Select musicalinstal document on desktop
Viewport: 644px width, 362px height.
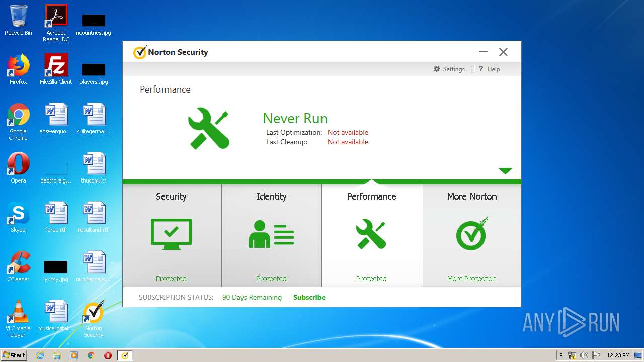(56, 316)
